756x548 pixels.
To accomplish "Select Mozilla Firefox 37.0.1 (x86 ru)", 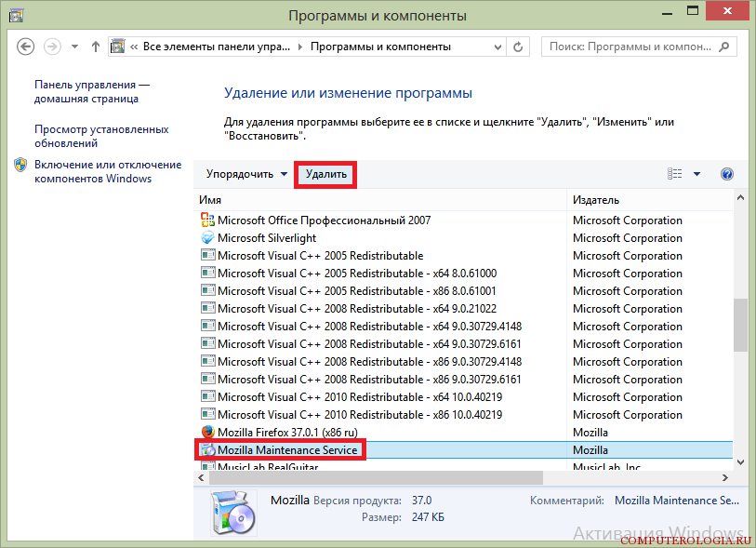I will 287,433.
